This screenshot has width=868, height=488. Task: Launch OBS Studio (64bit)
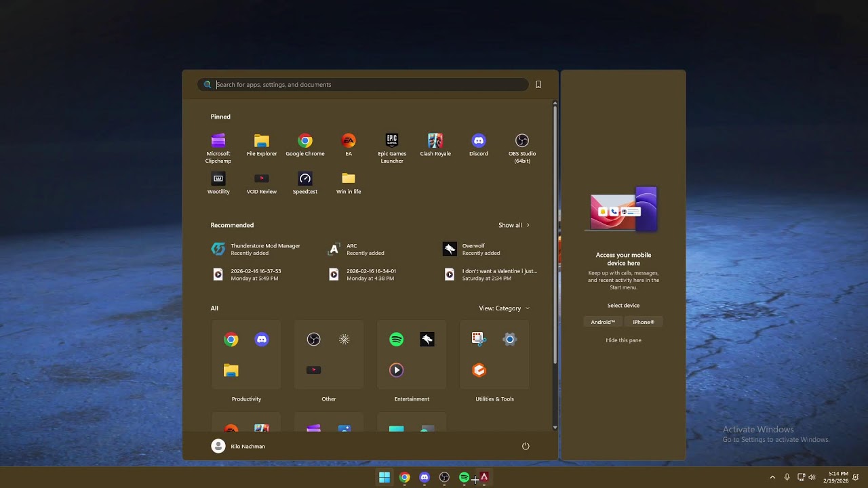[x=522, y=148]
